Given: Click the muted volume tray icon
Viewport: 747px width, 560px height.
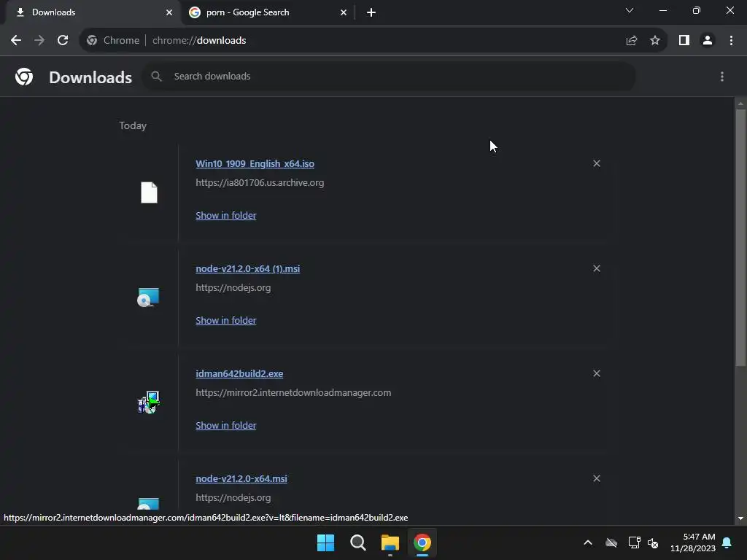Looking at the screenshot, I should 653,542.
